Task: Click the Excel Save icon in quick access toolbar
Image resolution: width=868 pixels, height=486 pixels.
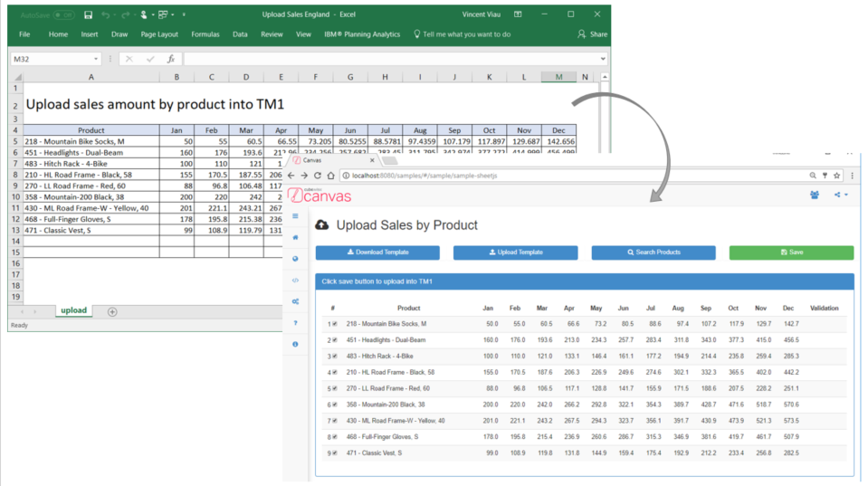Action: pos(88,15)
